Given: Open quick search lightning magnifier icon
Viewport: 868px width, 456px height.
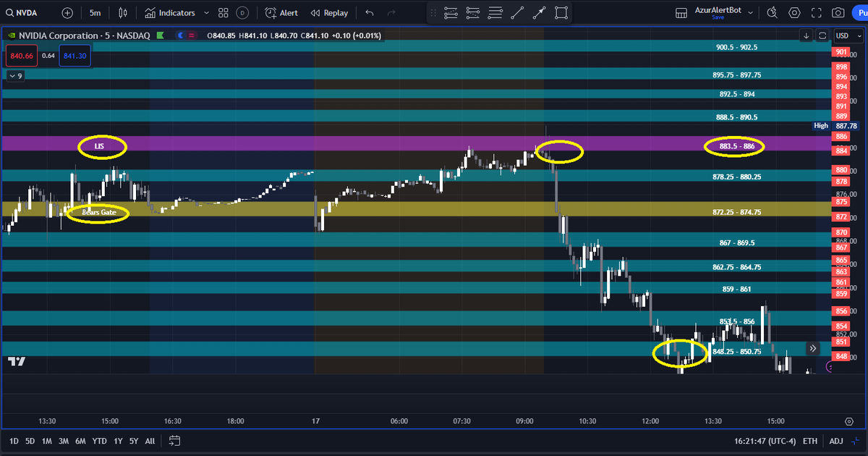Looking at the screenshot, I should (x=773, y=12).
